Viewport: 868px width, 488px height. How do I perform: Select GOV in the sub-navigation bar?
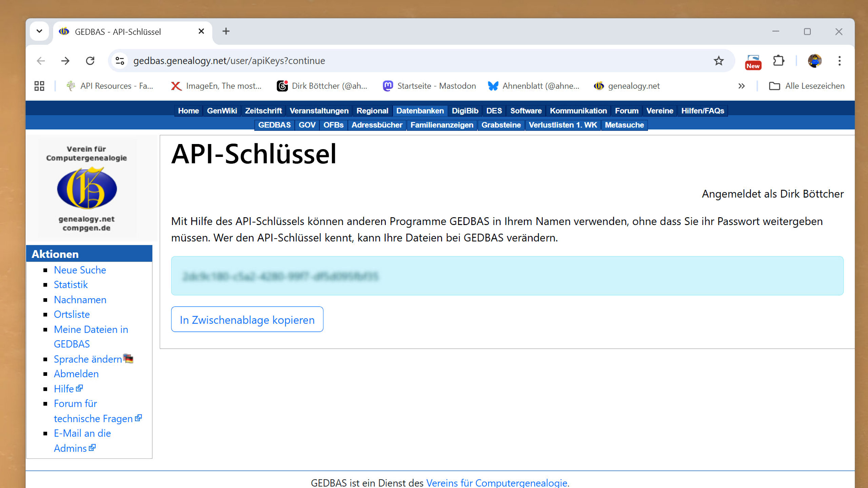tap(307, 125)
